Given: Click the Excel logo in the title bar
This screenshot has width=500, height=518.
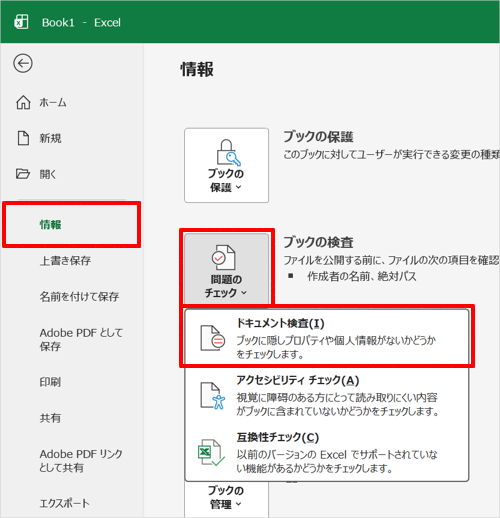Looking at the screenshot, I should click(x=21, y=22).
